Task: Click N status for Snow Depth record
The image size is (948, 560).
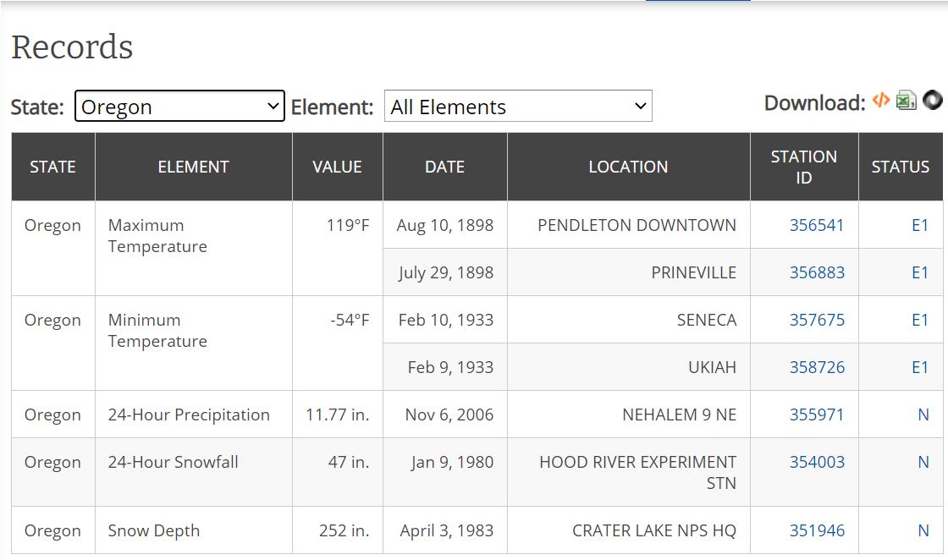Action: (923, 531)
